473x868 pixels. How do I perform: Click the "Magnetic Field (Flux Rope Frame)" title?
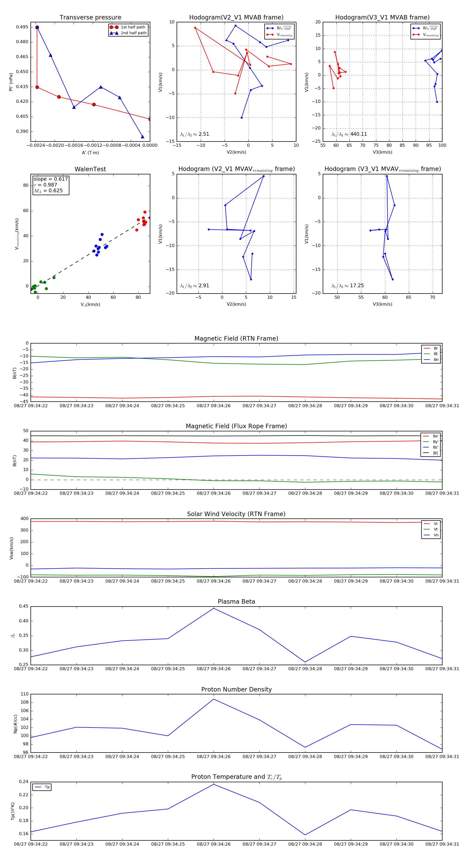click(236, 426)
